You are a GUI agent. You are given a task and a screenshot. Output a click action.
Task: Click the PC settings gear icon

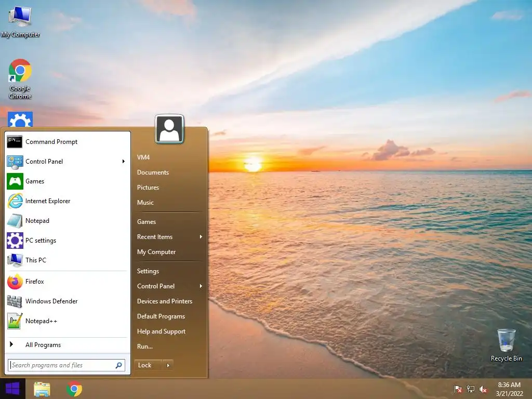pos(15,241)
